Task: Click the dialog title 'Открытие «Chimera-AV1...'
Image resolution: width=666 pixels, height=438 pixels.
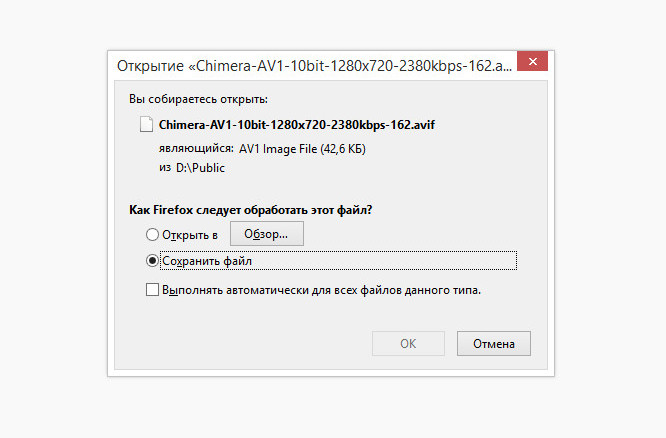Action: click(x=314, y=66)
